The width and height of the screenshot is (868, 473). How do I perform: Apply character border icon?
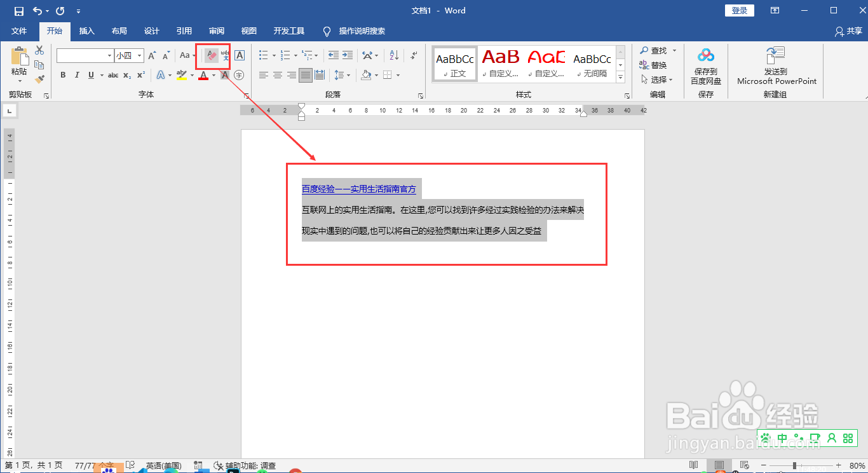coord(240,56)
